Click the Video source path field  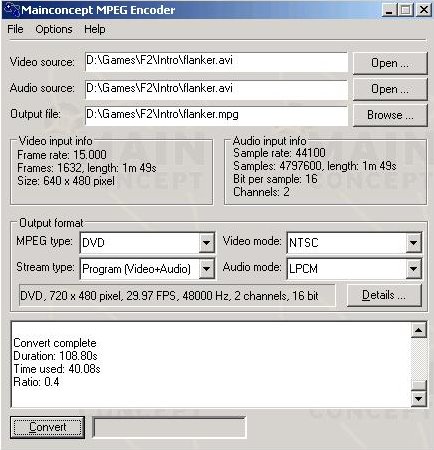216,62
